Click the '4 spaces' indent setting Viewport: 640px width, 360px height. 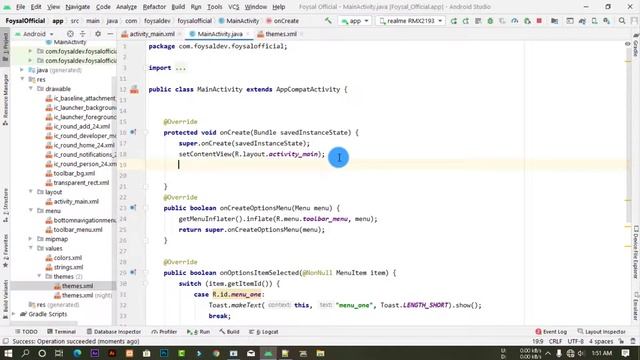click(x=601, y=341)
